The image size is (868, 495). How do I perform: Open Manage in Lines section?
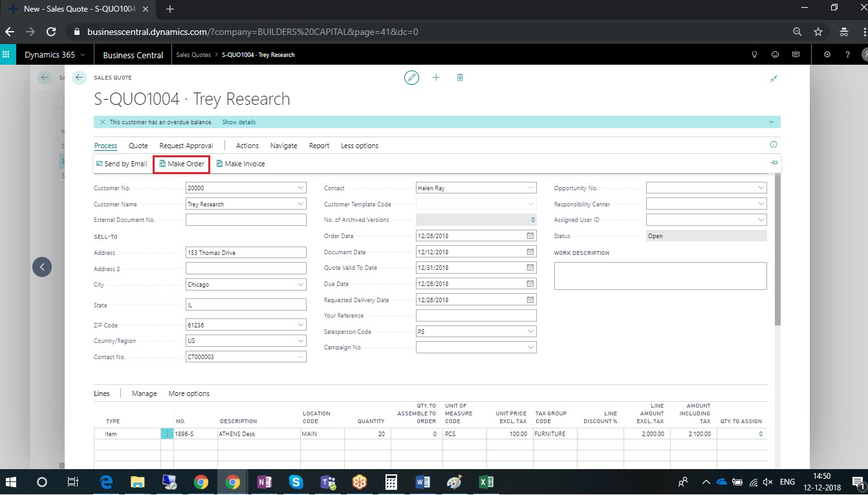[144, 393]
